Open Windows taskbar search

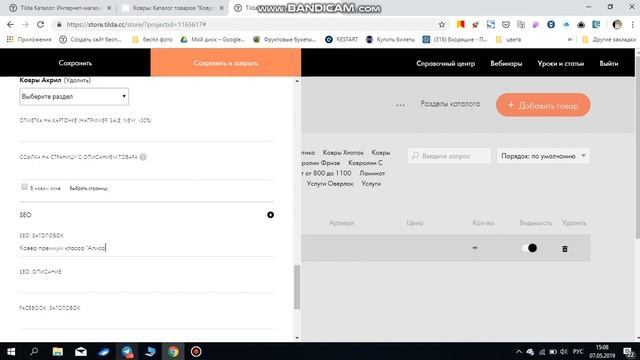click(34, 351)
